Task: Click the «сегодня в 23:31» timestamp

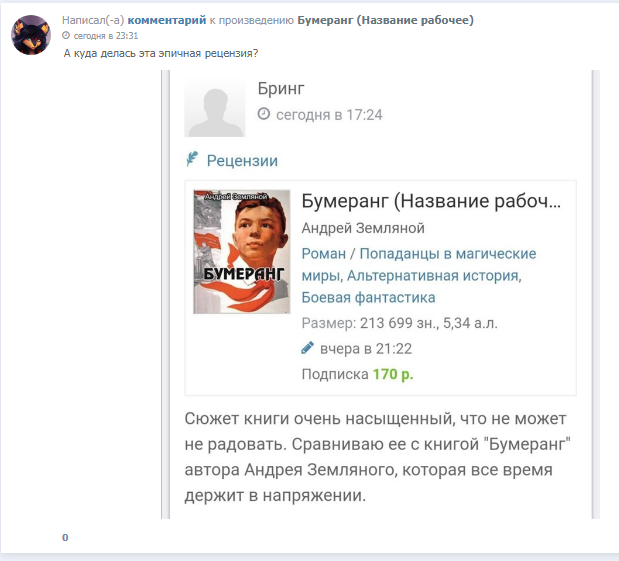Action: 106,36
